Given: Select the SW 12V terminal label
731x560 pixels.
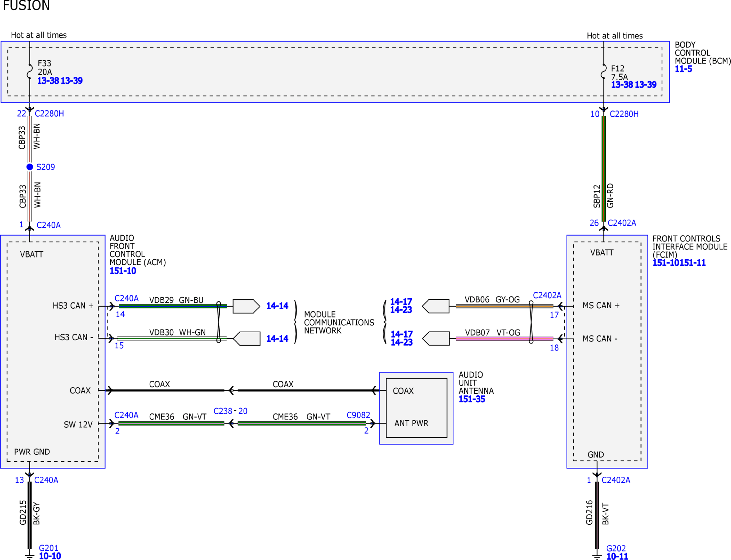Looking at the screenshot, I should [x=78, y=425].
